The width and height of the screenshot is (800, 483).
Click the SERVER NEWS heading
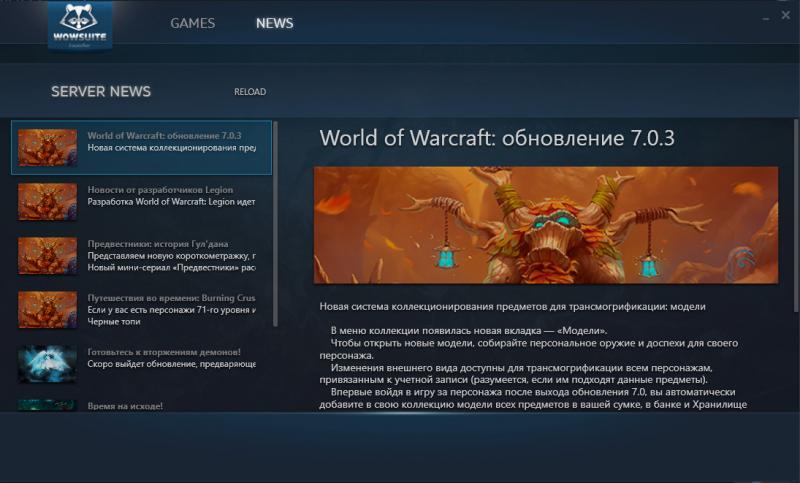(101, 91)
